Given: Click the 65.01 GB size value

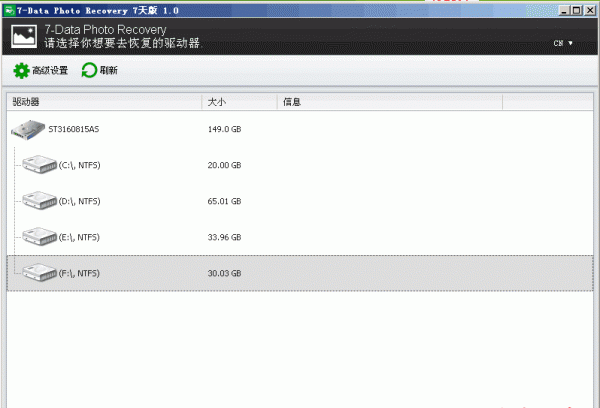Looking at the screenshot, I should coord(224,201).
